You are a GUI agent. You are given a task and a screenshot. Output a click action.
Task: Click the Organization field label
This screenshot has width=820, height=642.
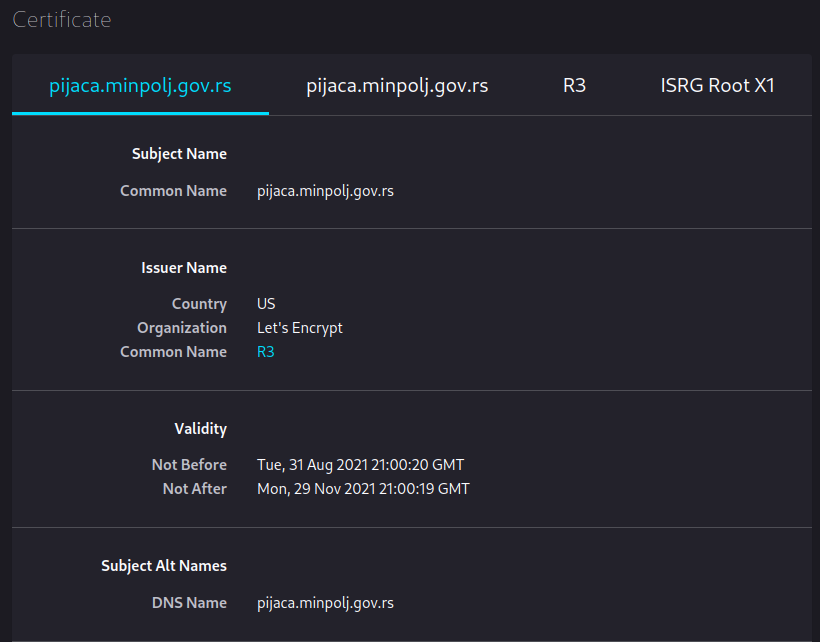(182, 328)
